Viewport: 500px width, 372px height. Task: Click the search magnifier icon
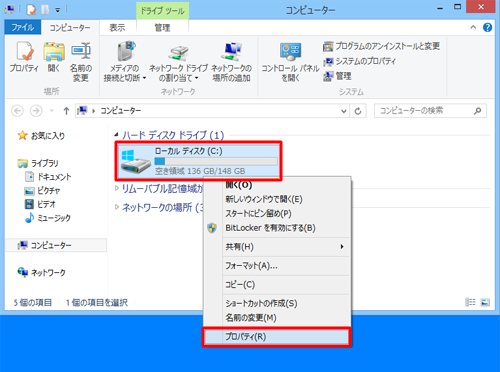click(477, 111)
